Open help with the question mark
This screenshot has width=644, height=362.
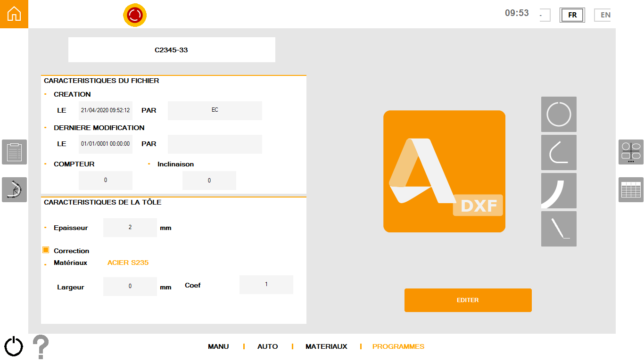41,346
